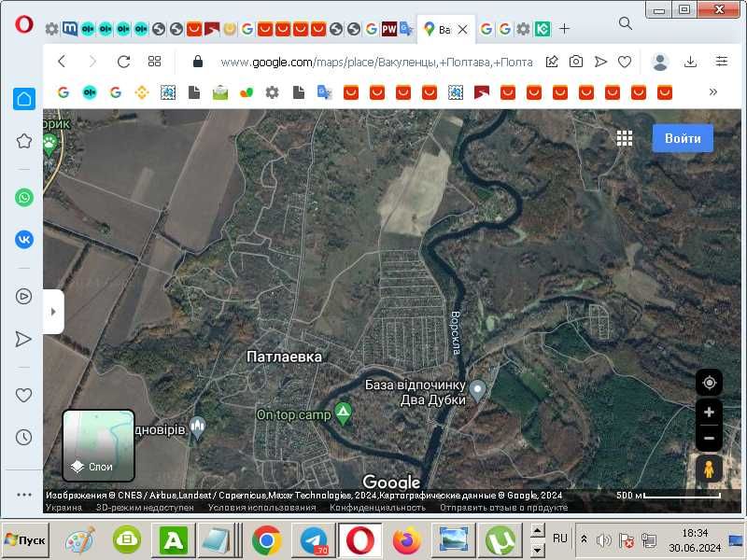Open Telegram from the taskbar
The width and height of the screenshot is (747, 560).
[x=313, y=540]
